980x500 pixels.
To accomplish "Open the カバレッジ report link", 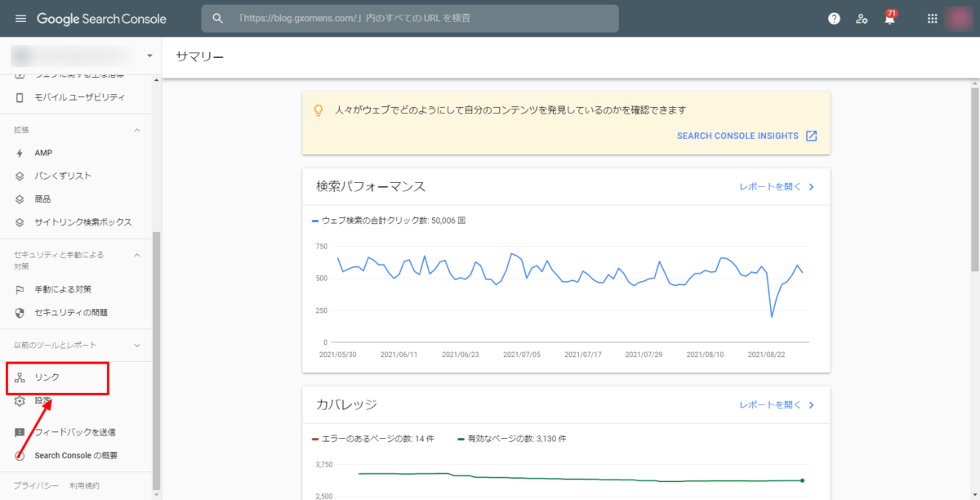I will click(x=777, y=404).
